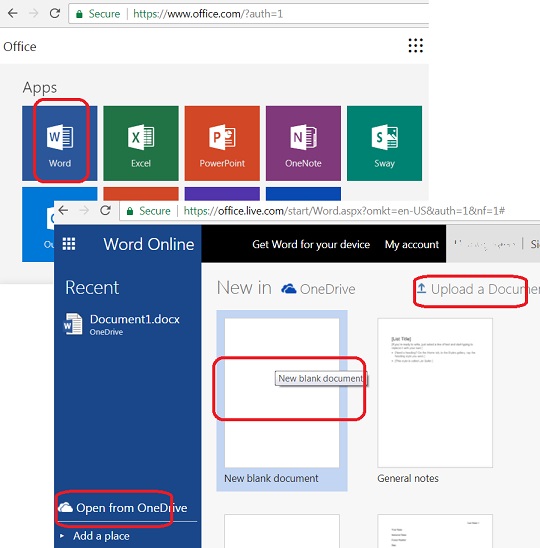
Task: Go back in the Office.com browser window
Action: pyautogui.click(x=13, y=13)
